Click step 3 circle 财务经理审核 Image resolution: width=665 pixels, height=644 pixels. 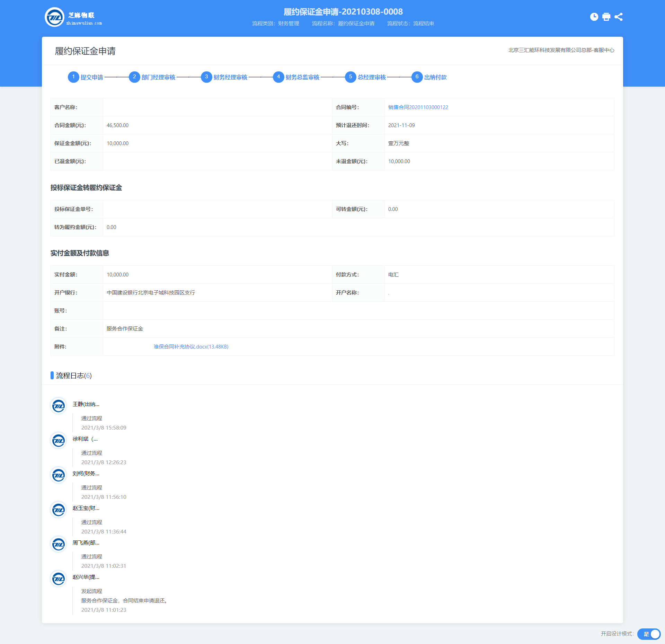206,77
